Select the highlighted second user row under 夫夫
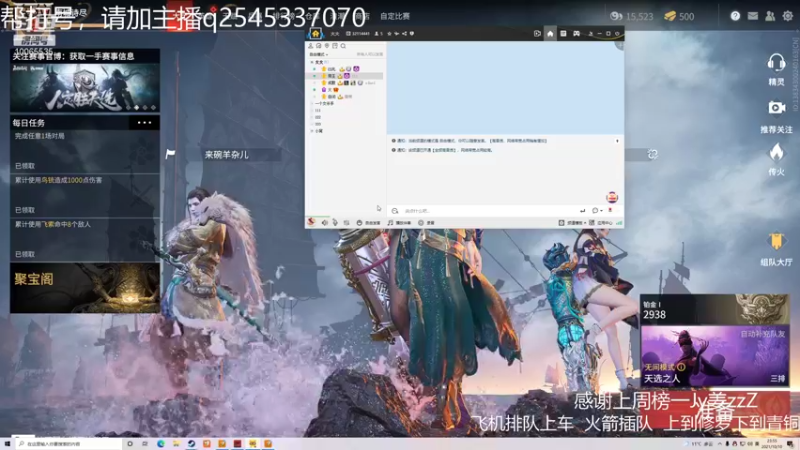Screen dimensions: 800x450 pyautogui.click(x=345, y=76)
